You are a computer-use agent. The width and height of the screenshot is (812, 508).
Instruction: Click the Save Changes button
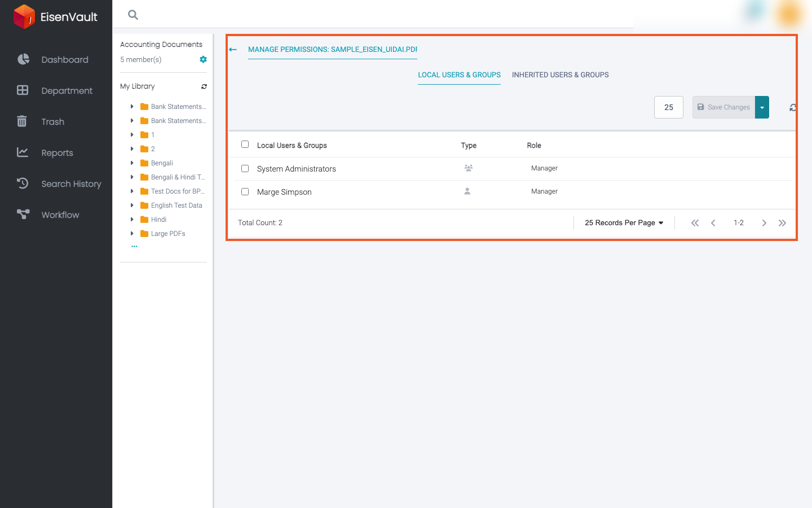[723, 107]
